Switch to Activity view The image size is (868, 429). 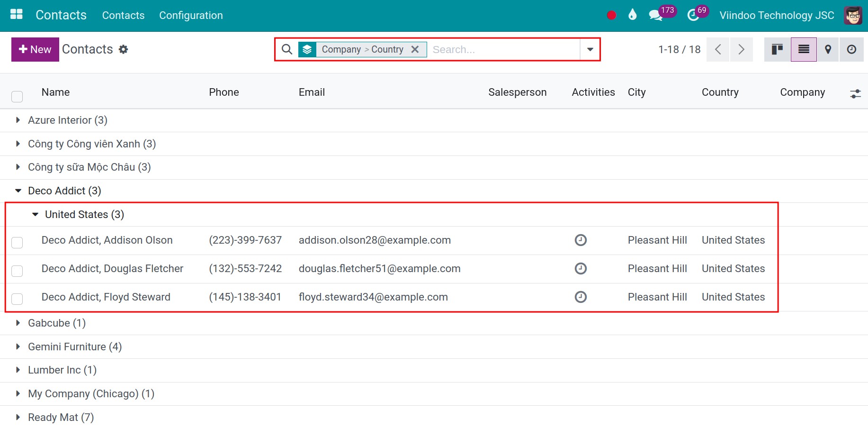point(852,49)
